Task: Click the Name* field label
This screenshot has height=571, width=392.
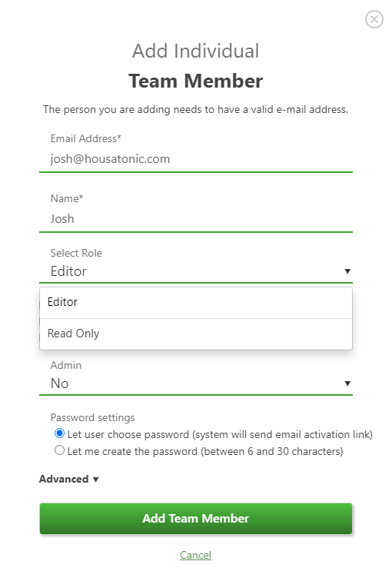Action: click(x=67, y=198)
